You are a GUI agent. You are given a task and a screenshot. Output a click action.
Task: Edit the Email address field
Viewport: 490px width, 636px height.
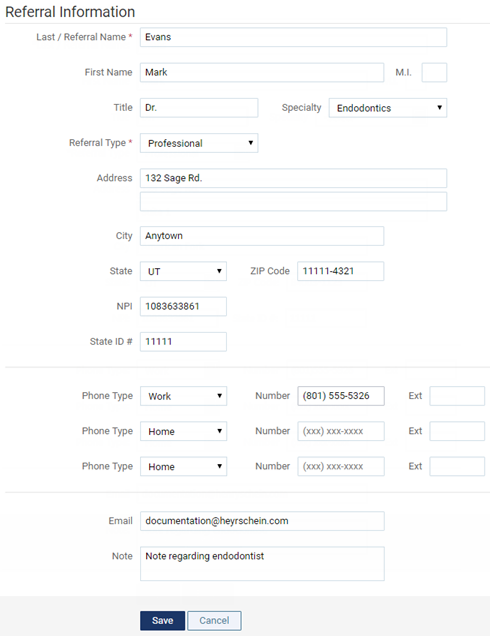click(262, 521)
